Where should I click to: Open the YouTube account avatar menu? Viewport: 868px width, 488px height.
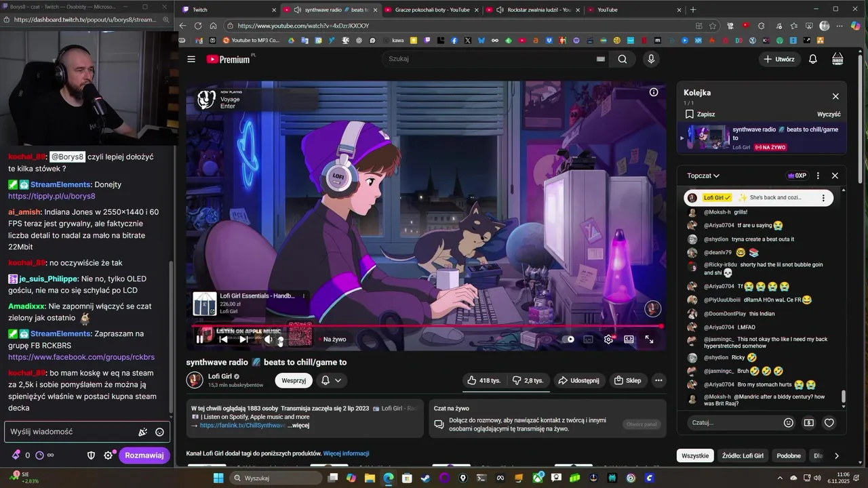point(837,59)
